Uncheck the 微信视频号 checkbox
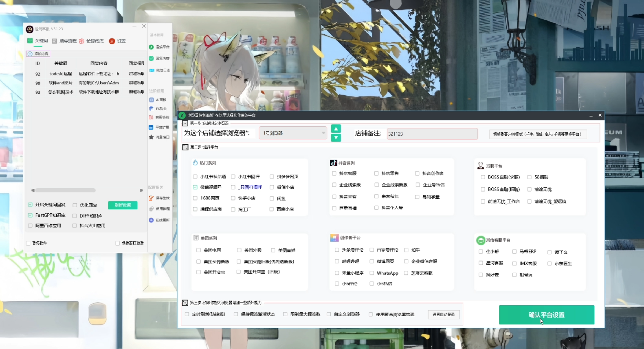This screenshot has width=644, height=349. pyautogui.click(x=195, y=187)
